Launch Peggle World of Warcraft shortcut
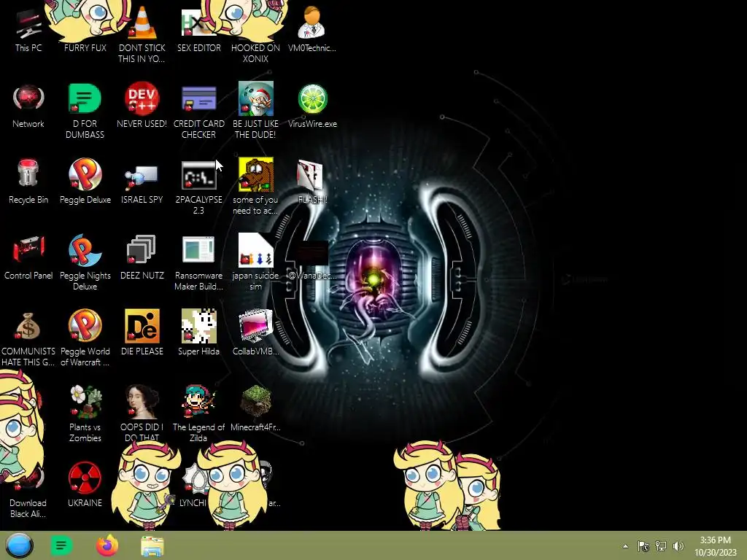747x560 pixels. pyautogui.click(x=85, y=326)
